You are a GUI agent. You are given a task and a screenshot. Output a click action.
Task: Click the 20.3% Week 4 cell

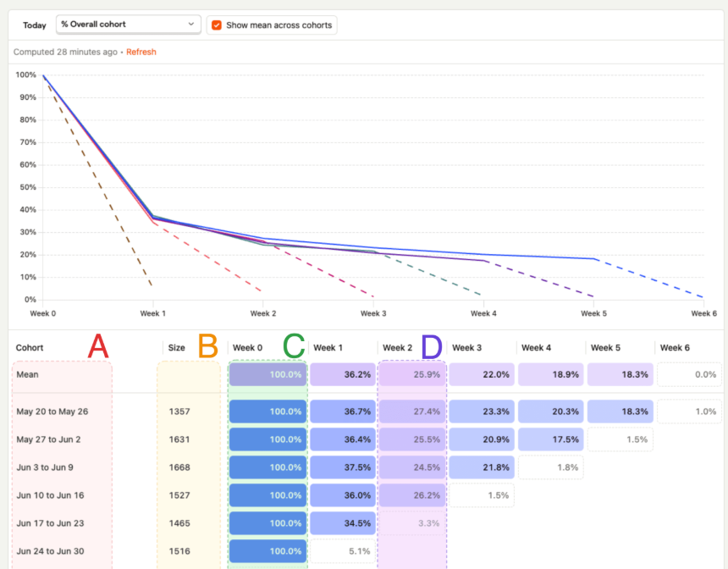(x=551, y=412)
